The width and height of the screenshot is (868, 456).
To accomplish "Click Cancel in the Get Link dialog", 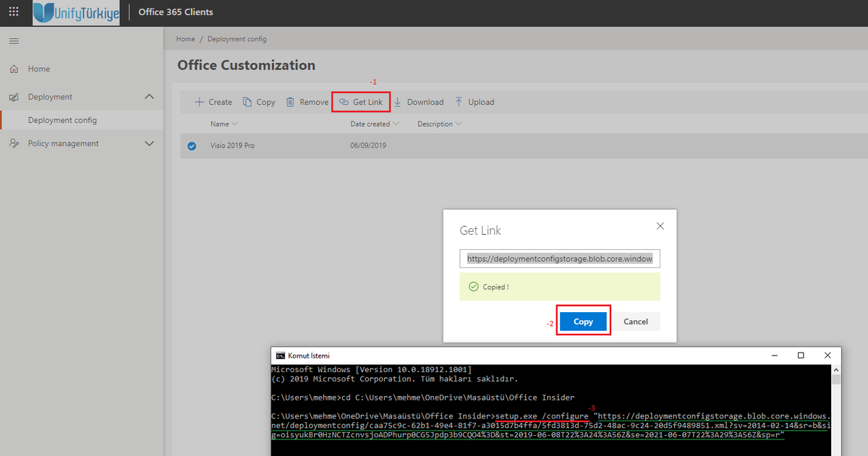I will coord(636,322).
